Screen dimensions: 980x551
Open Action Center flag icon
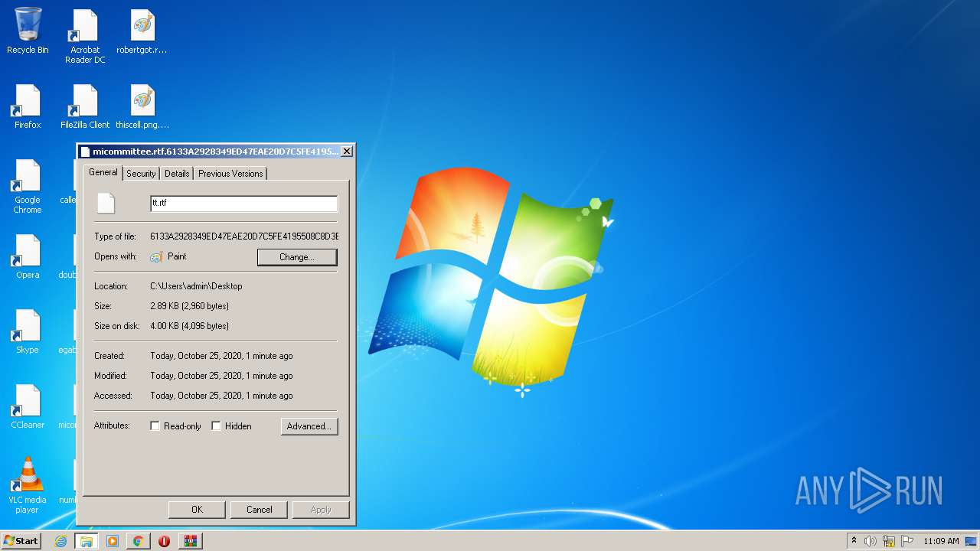(x=907, y=541)
